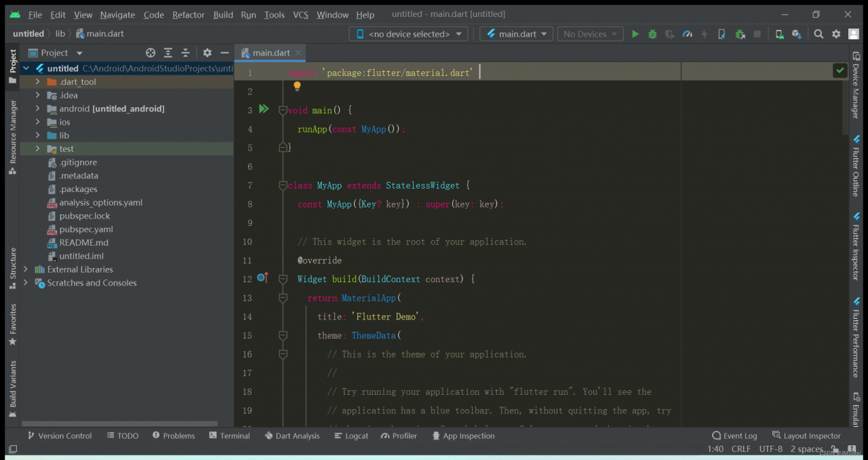Toggle the Flutter Outline side panel
Image resolution: width=868 pixels, height=460 pixels.
pos(855,166)
